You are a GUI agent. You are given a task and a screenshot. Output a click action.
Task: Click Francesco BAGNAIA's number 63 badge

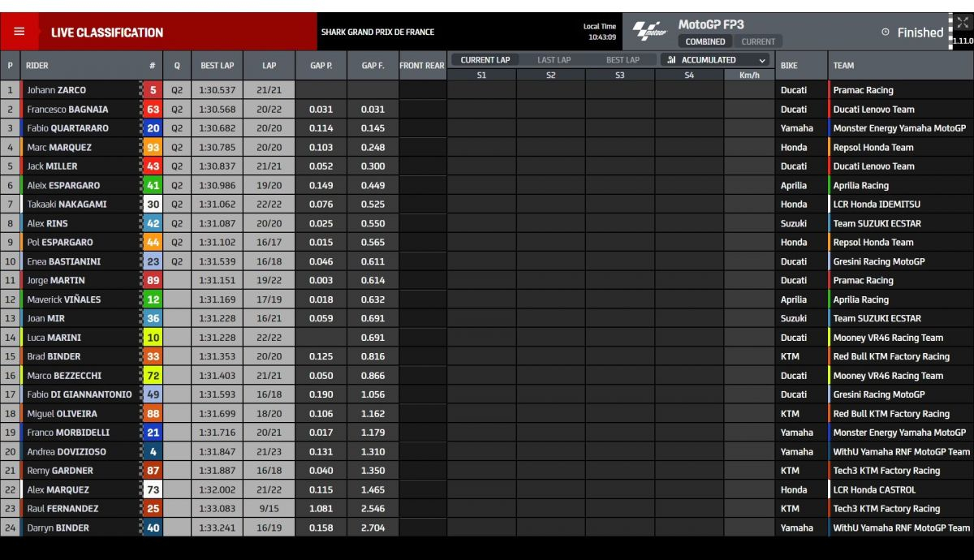click(153, 109)
